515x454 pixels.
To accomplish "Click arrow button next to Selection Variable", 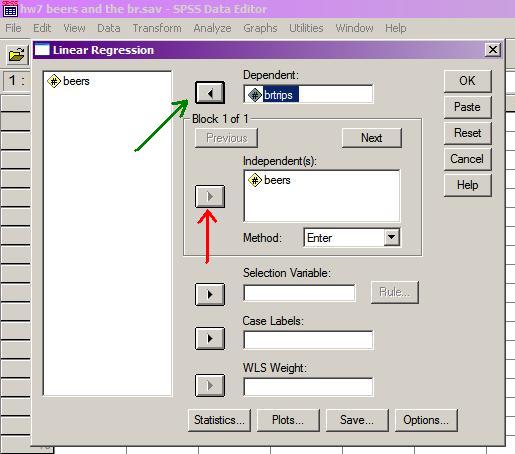I will [x=210, y=294].
